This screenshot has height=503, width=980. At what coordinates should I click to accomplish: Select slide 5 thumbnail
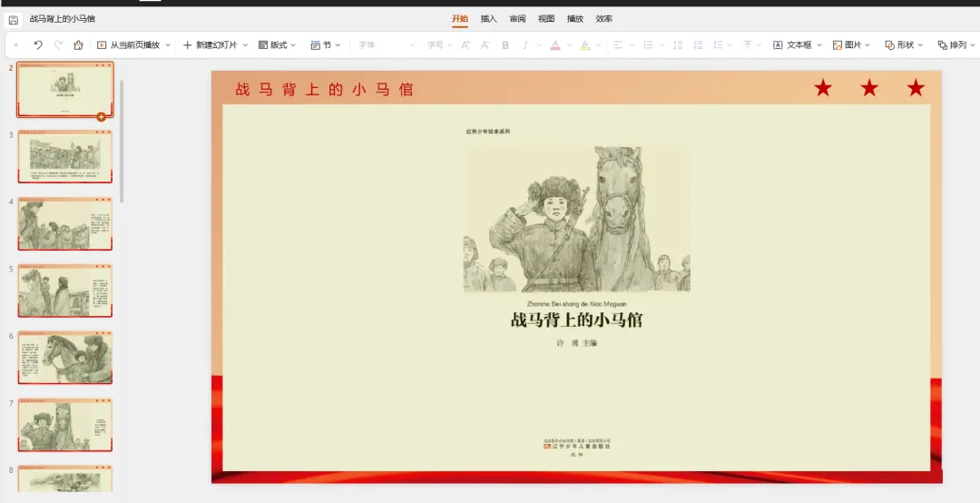tap(65, 291)
